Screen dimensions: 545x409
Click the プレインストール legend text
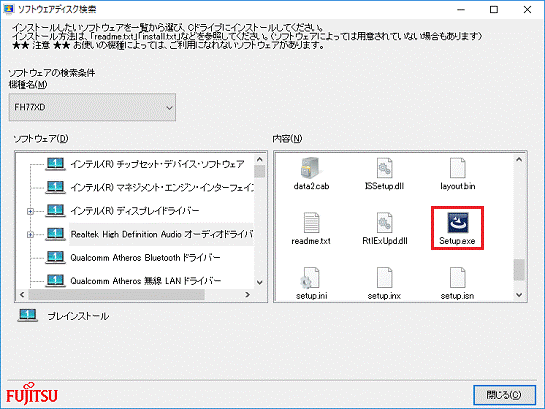click(x=78, y=316)
